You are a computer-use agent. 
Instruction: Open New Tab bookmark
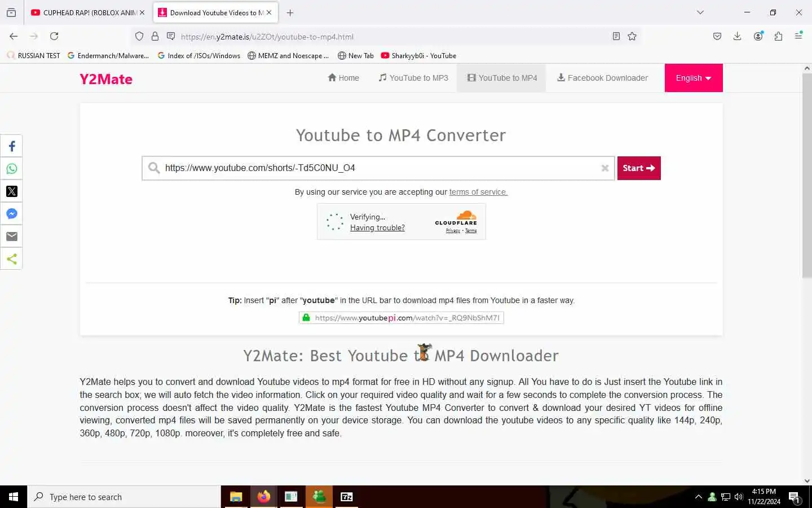click(355, 55)
